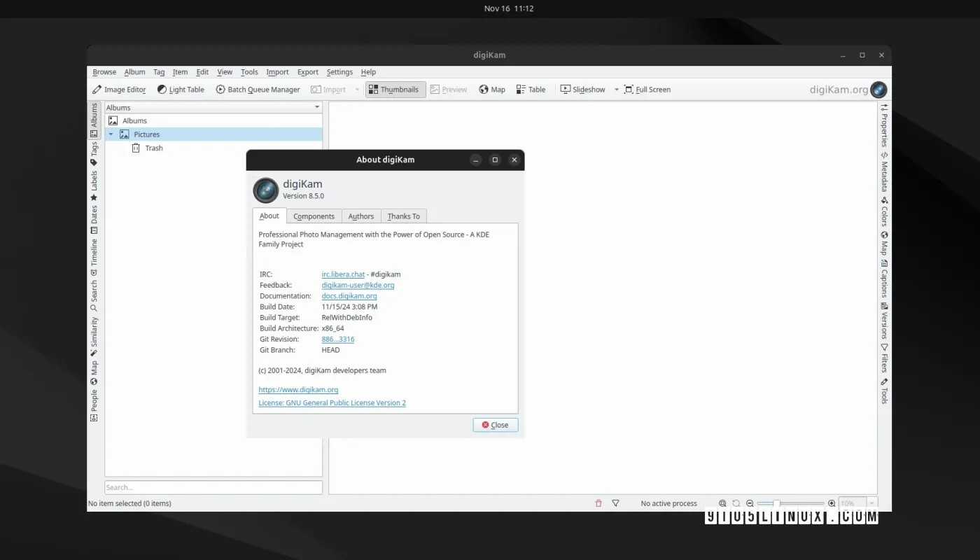Open the Image Editor
980x560 pixels.
[120, 89]
